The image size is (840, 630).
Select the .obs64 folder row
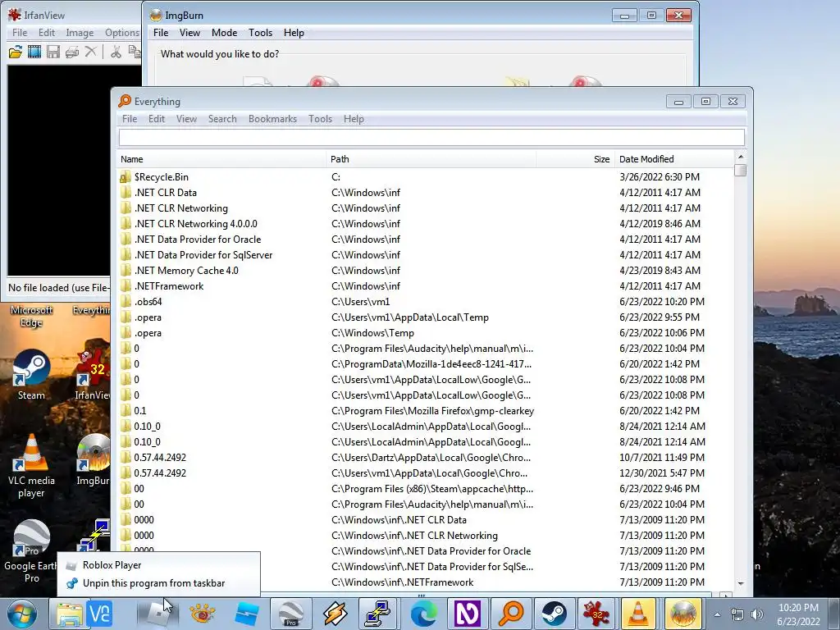click(x=426, y=302)
